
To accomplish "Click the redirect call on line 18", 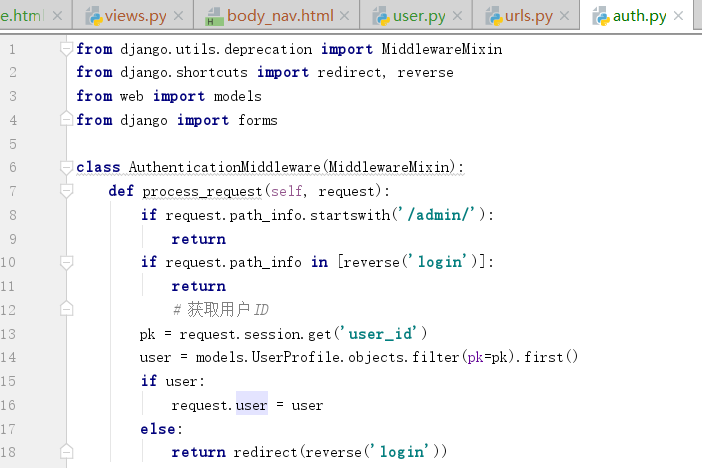I will [265, 452].
